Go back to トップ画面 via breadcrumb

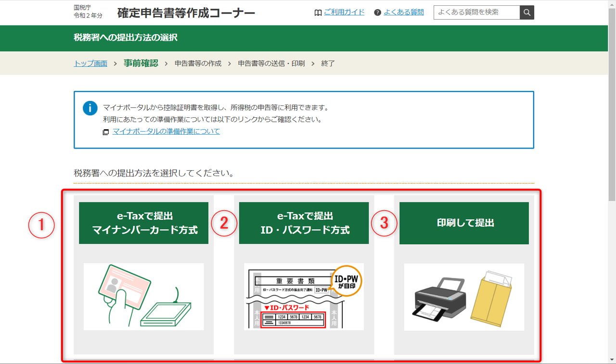[x=90, y=63]
